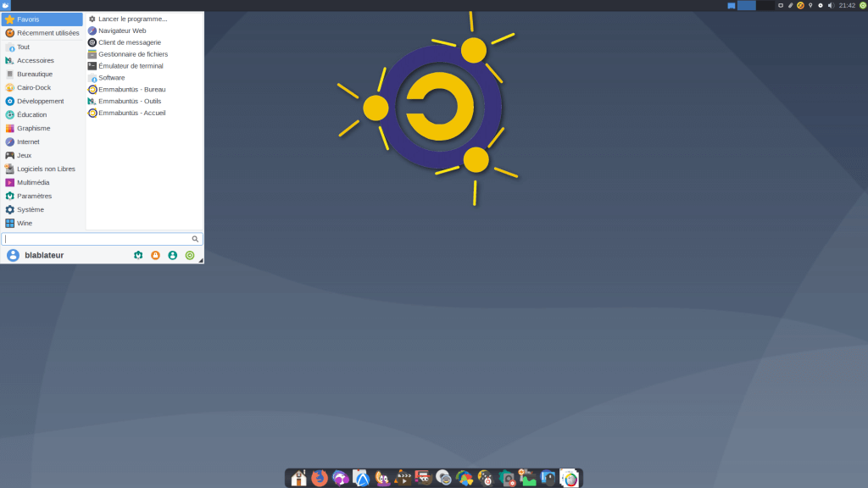868x488 pixels.
Task: Launch GIMP-style image editor in dock
Action: [424, 478]
